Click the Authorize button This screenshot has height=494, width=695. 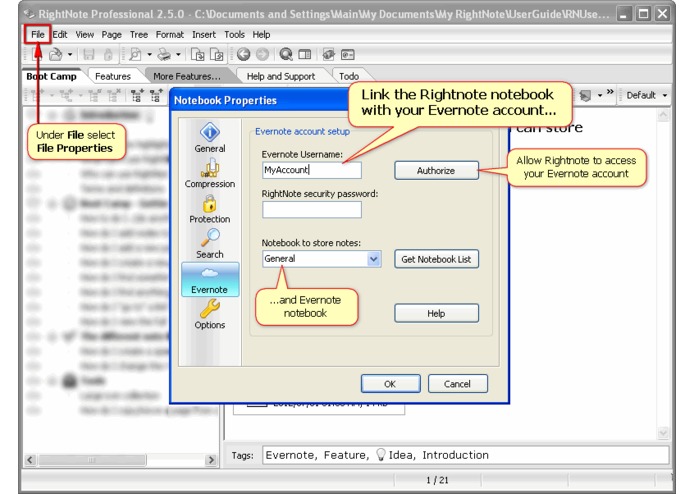436,171
